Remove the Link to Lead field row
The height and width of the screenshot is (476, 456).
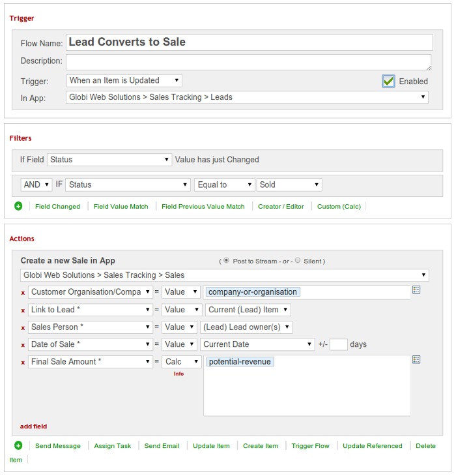23,310
